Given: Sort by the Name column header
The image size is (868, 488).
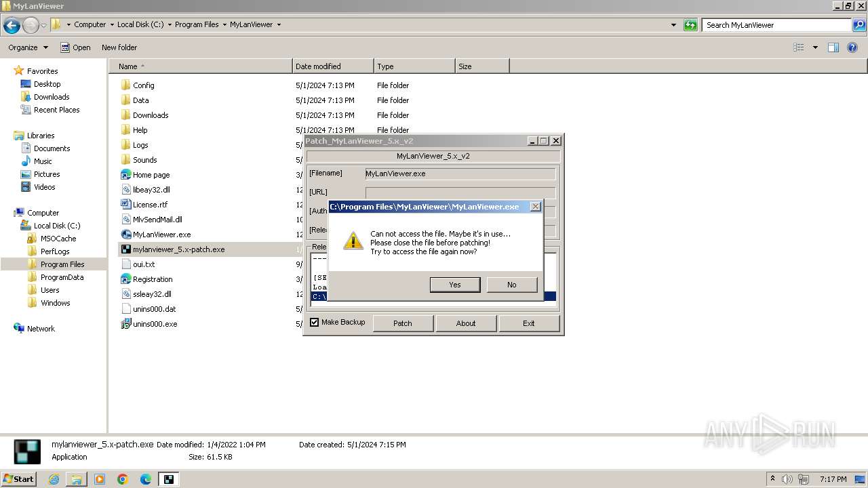Looking at the screenshot, I should pos(200,66).
